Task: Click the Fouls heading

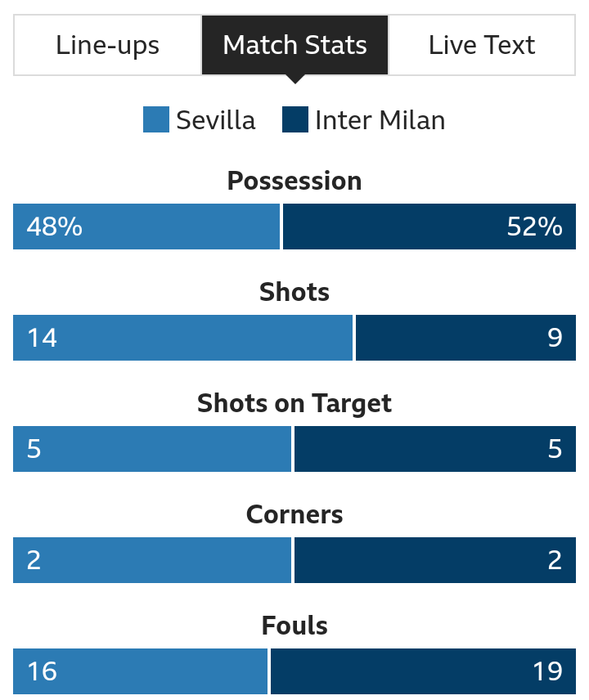Action: click(x=294, y=626)
